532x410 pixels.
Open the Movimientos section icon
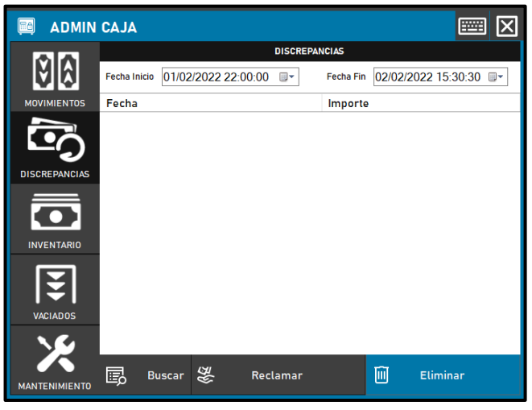55,70
